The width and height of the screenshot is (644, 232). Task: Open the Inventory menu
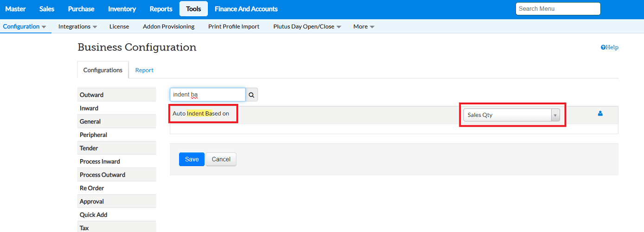122,9
